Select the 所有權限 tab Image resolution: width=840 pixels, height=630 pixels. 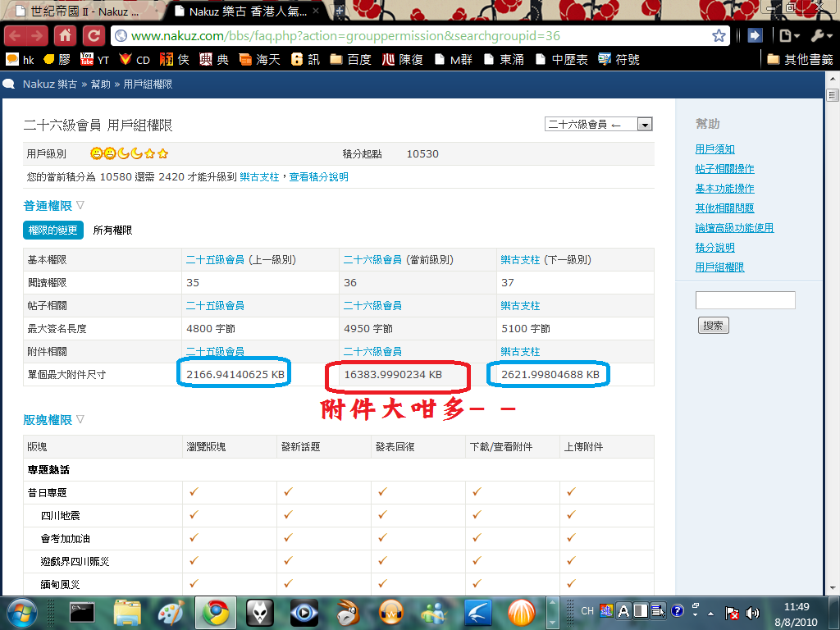coord(112,230)
